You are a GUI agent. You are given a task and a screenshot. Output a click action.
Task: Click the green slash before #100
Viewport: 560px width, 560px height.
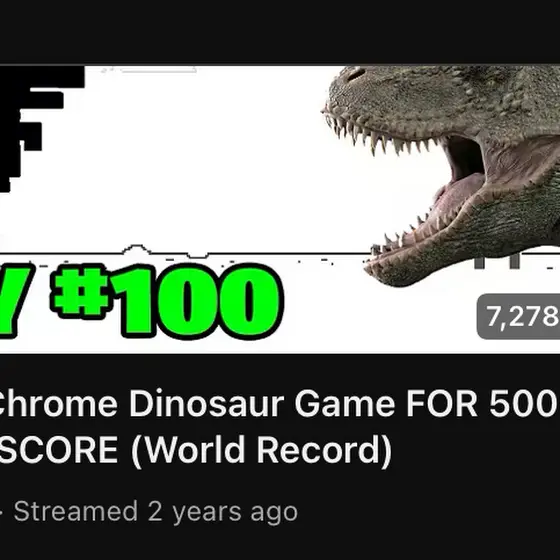pyautogui.click(x=14, y=301)
